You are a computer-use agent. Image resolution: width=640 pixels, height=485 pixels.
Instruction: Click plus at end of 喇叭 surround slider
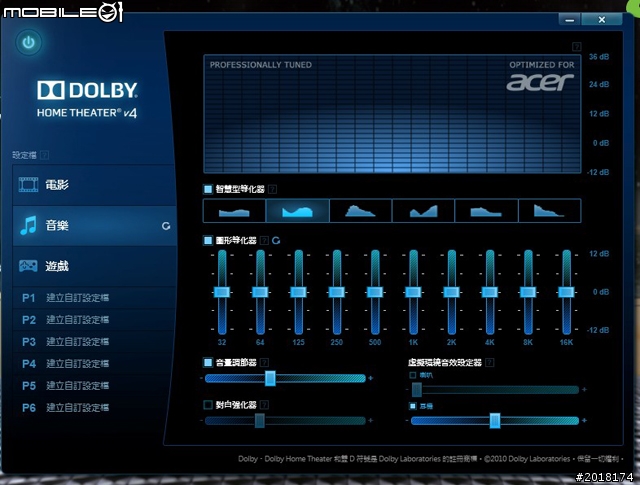pyautogui.click(x=584, y=389)
